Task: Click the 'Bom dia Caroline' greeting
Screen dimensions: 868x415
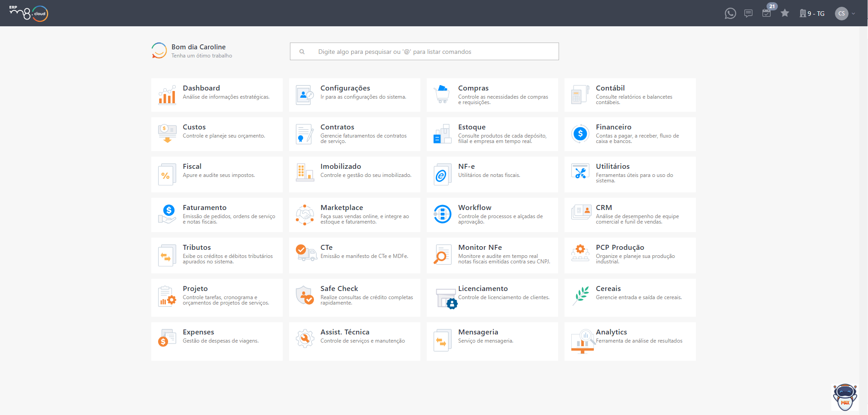Action: tap(198, 47)
